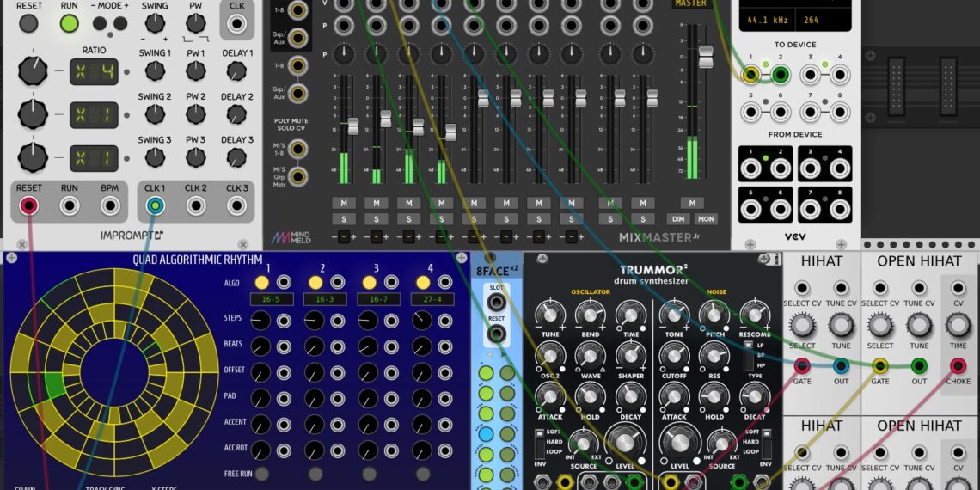Image resolution: width=980 pixels, height=490 pixels.
Task: Click the 8FACE SLOT input jack
Action: [x=496, y=302]
